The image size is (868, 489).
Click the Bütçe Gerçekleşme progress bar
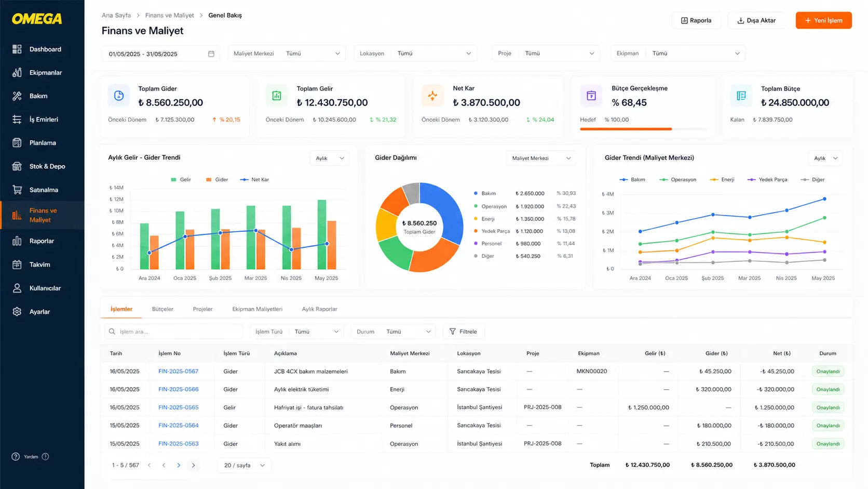click(x=643, y=129)
